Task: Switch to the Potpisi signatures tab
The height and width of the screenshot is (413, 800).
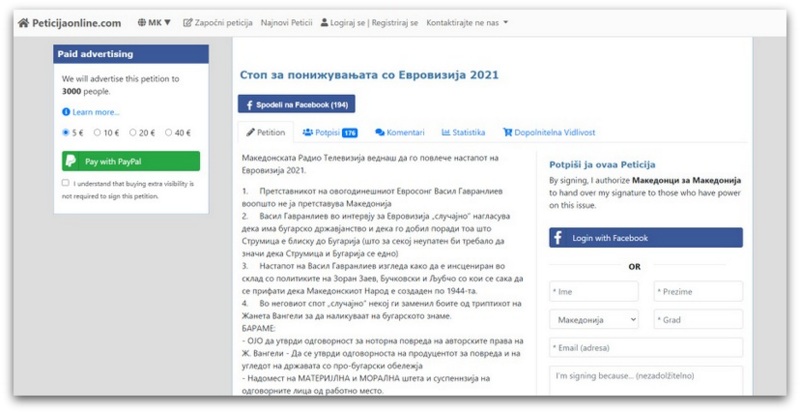Action: coord(329,132)
